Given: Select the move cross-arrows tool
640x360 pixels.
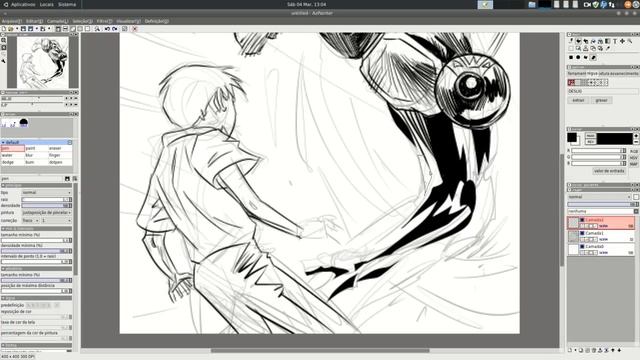Looking at the screenshot, I should coord(622,41).
